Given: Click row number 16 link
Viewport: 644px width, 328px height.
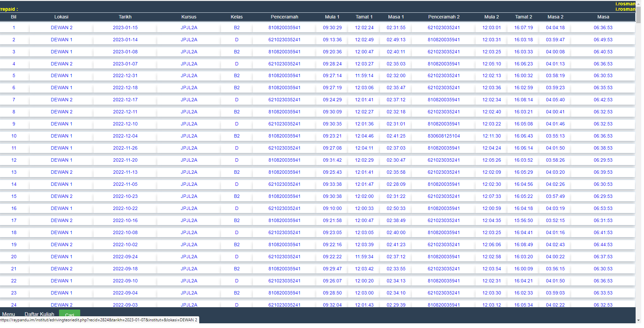Looking at the screenshot, I should point(14,208).
